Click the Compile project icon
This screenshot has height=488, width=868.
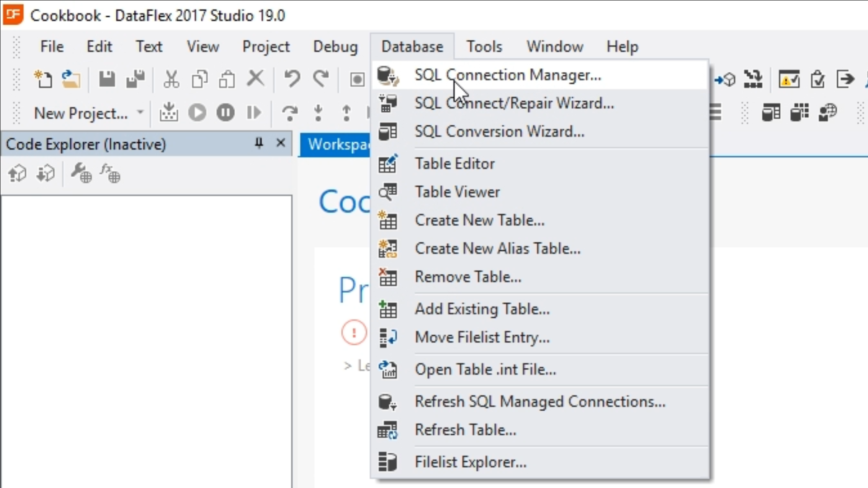coord(169,113)
